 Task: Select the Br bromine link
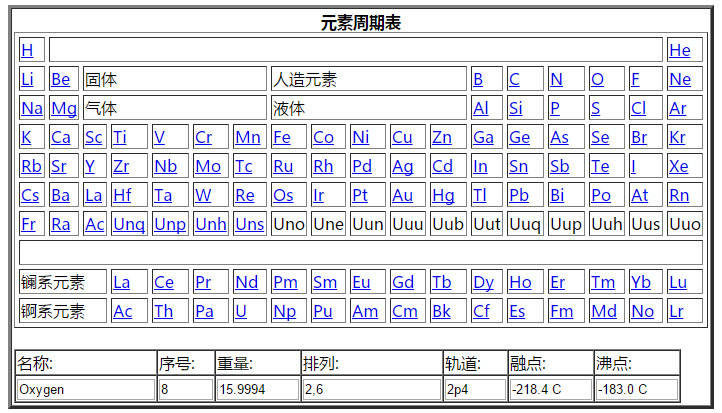click(639, 137)
